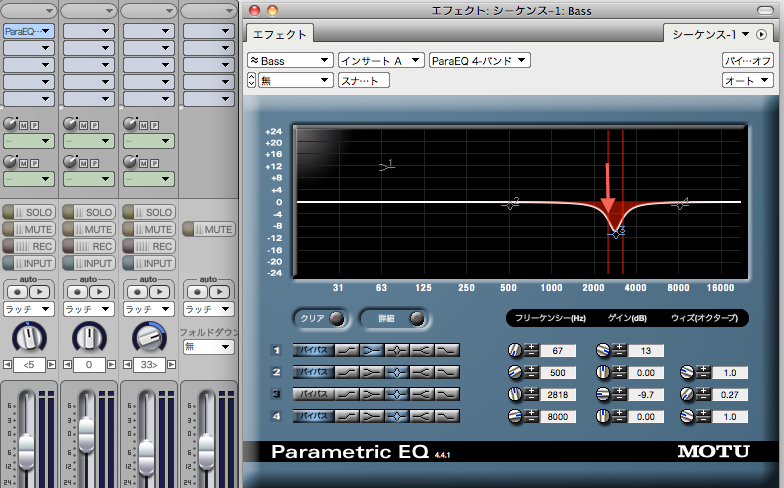Click band 1 gain knob beside 13

point(602,350)
